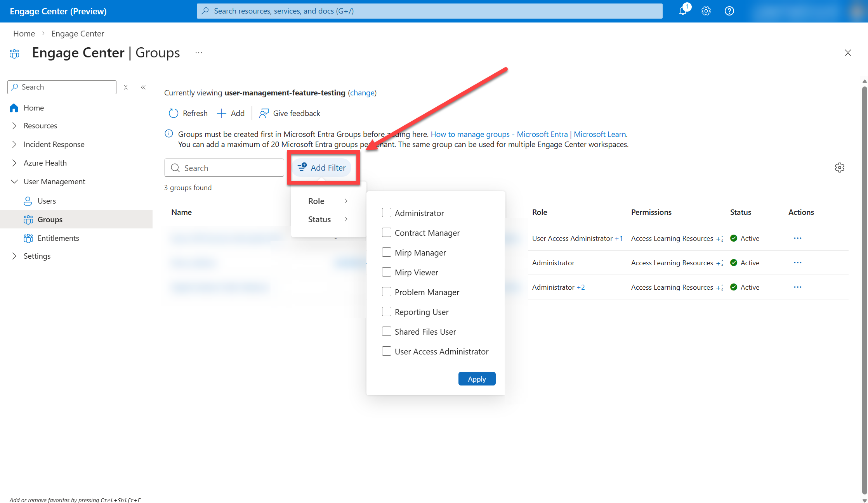
Task: Click the Refresh circular arrow icon
Action: click(173, 113)
